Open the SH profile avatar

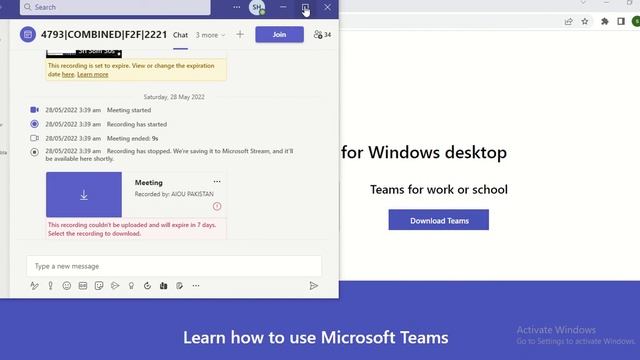click(257, 7)
